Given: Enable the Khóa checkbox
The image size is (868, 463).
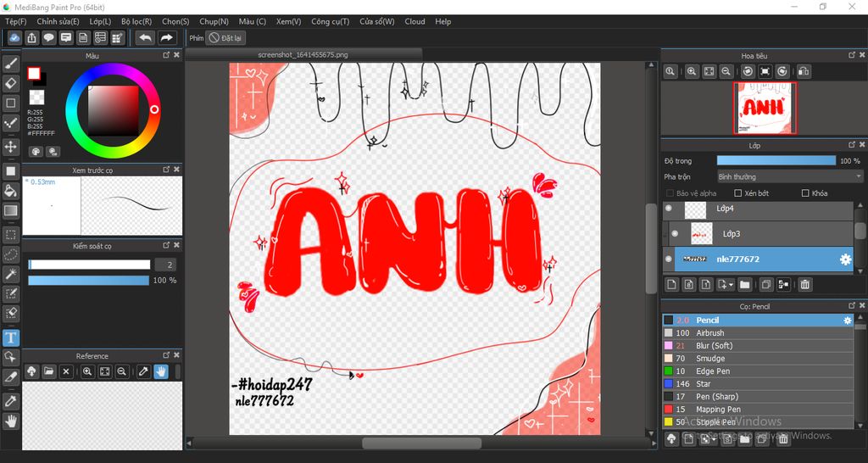Looking at the screenshot, I should click(x=805, y=193).
